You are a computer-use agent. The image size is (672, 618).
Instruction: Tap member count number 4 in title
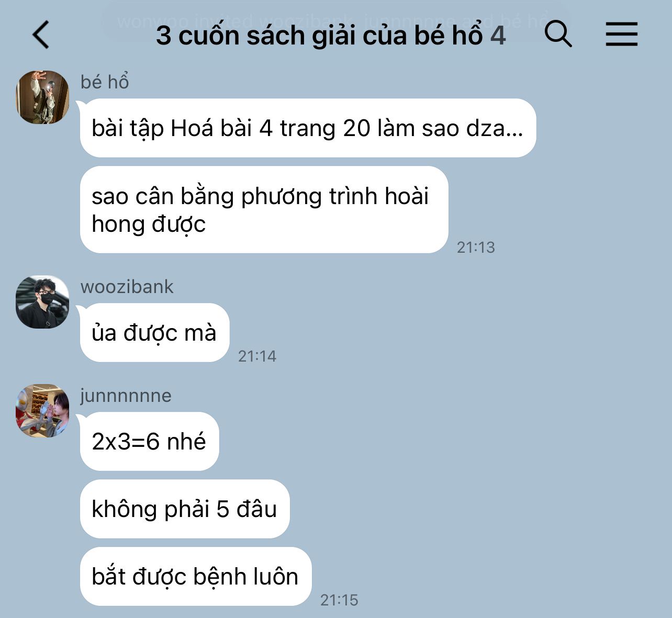pyautogui.click(x=498, y=36)
